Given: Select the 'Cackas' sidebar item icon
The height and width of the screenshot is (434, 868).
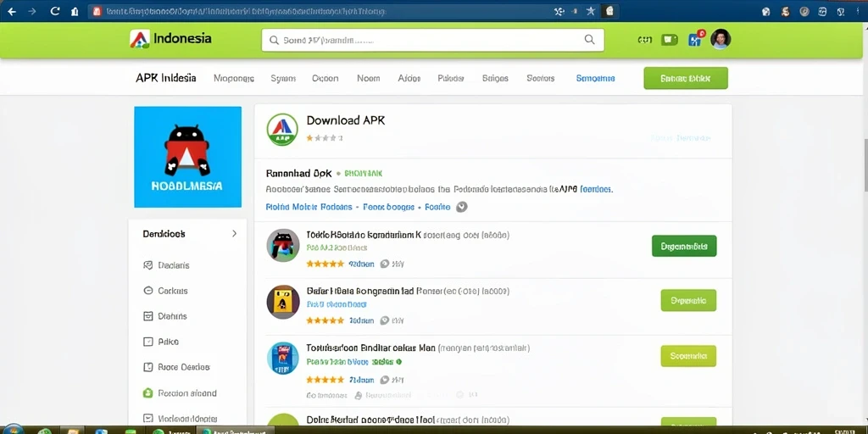Looking at the screenshot, I should pos(147,291).
